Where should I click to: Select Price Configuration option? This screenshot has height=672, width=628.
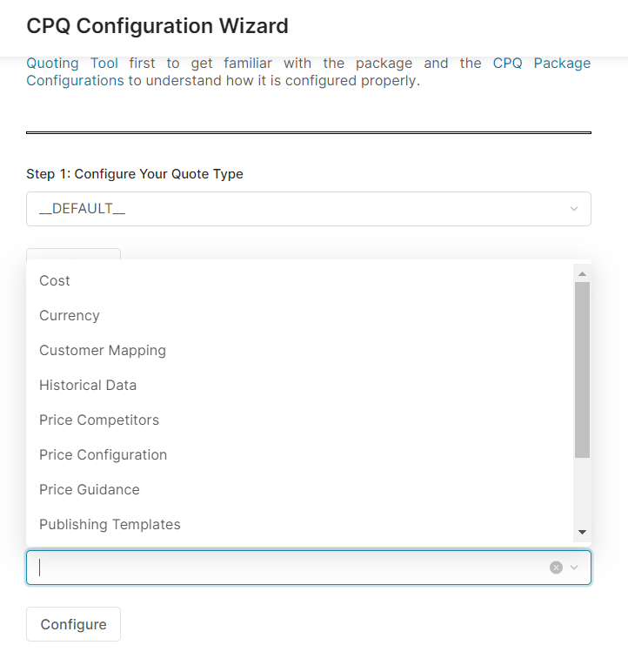pos(103,454)
